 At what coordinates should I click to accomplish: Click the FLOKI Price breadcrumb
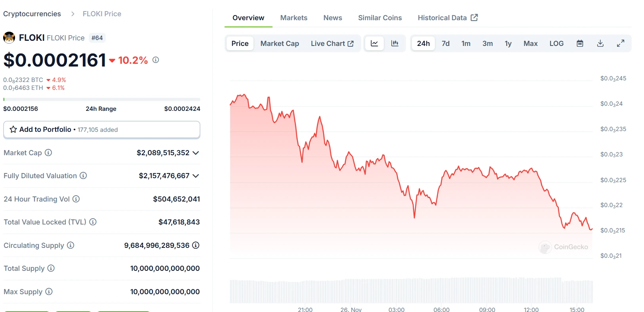(102, 14)
